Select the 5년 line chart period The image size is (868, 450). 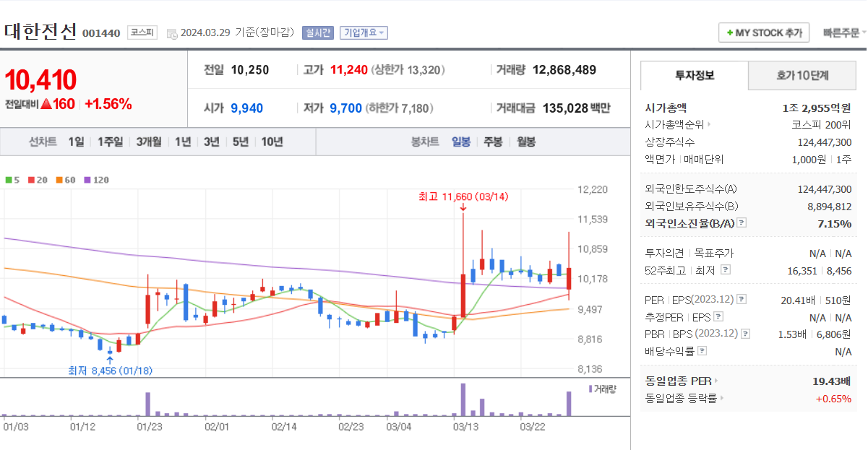241,142
